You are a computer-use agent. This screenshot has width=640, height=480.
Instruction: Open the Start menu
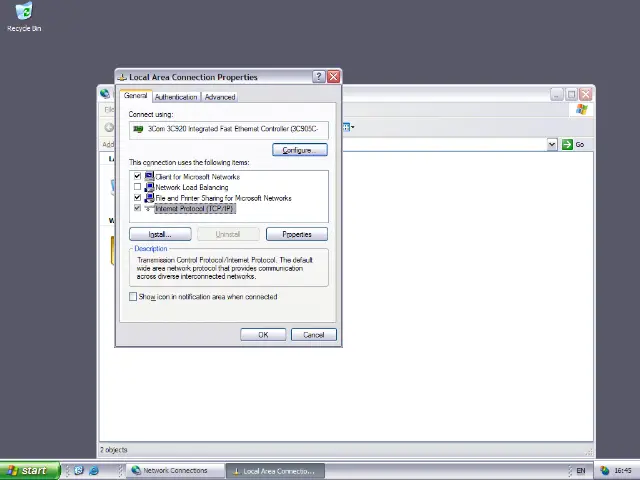[30, 471]
